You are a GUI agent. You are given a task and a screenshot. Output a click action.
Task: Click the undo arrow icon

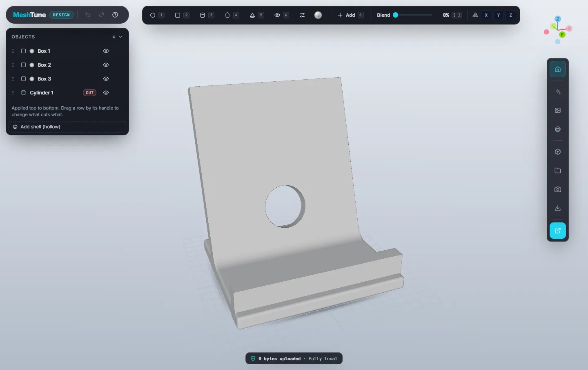(x=88, y=15)
